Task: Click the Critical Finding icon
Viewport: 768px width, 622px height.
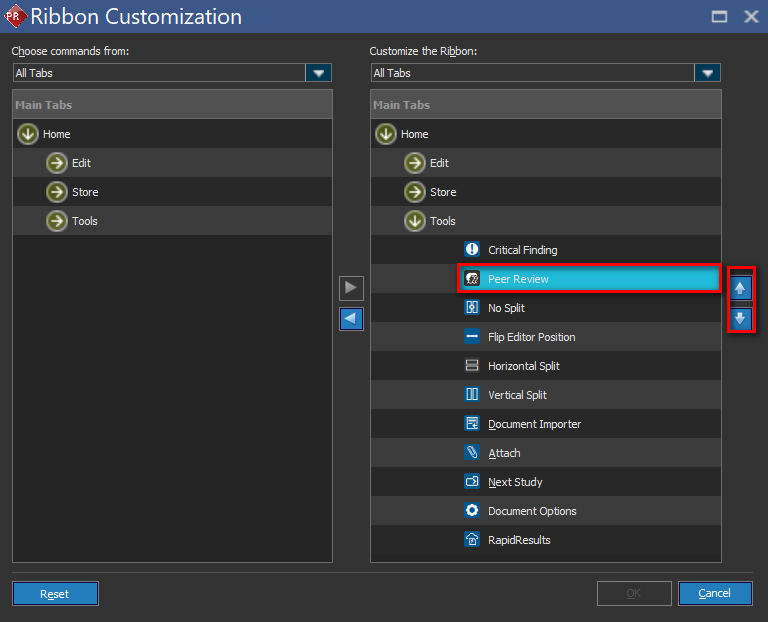Action: 473,250
